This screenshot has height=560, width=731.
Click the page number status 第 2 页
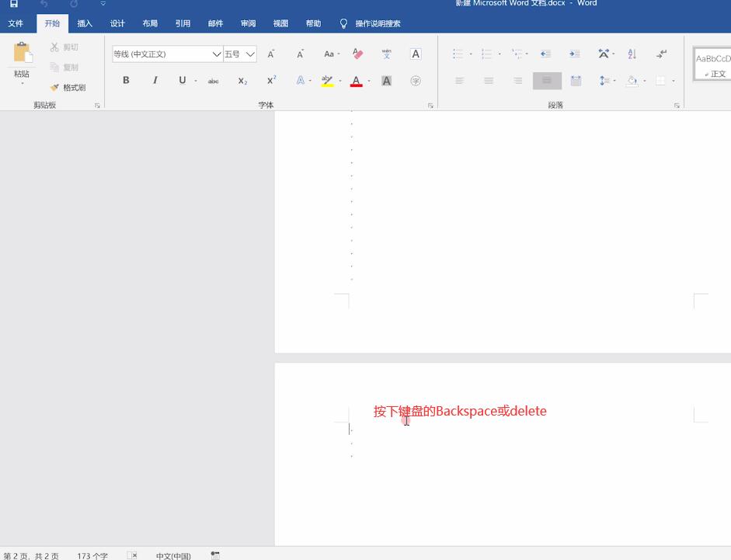(x=31, y=556)
